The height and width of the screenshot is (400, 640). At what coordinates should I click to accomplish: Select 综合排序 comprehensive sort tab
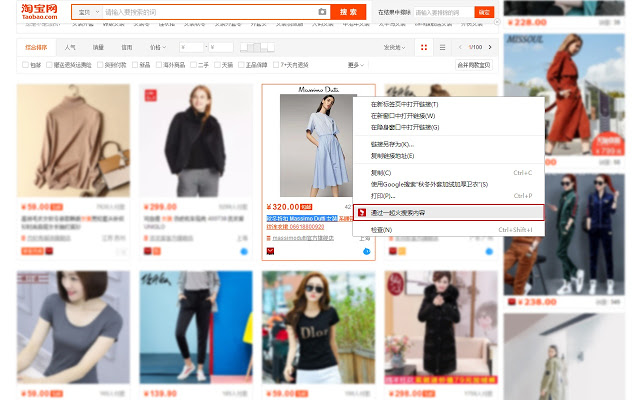point(36,47)
